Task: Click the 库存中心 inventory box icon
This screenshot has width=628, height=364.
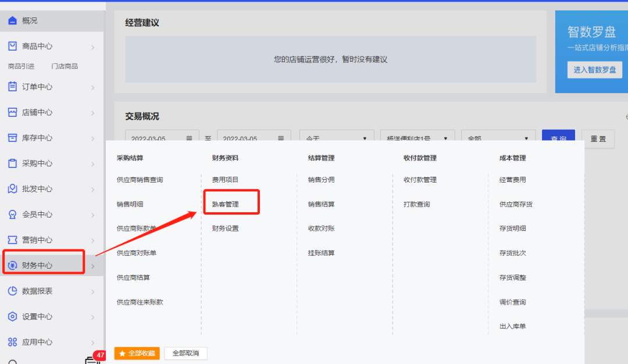Action: click(12, 138)
